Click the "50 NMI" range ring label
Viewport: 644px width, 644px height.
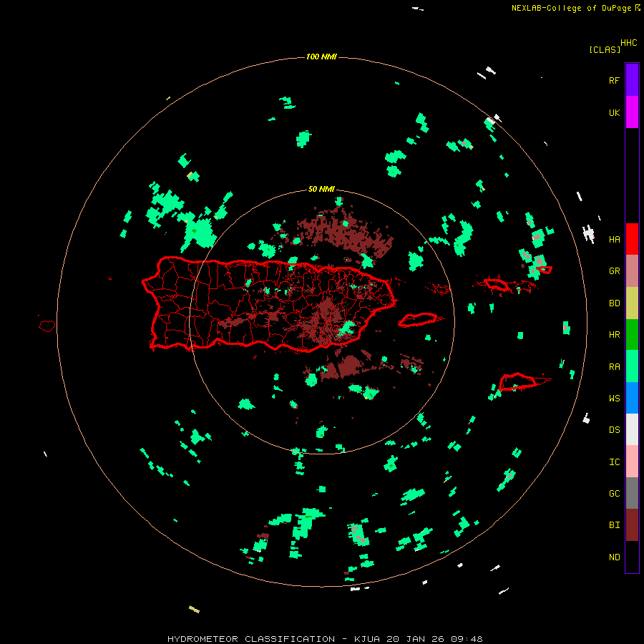[321, 190]
